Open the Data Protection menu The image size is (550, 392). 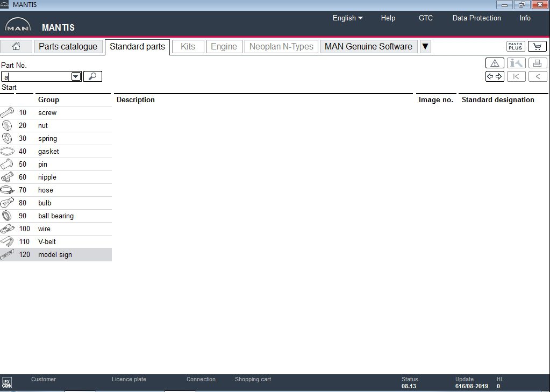tap(476, 18)
